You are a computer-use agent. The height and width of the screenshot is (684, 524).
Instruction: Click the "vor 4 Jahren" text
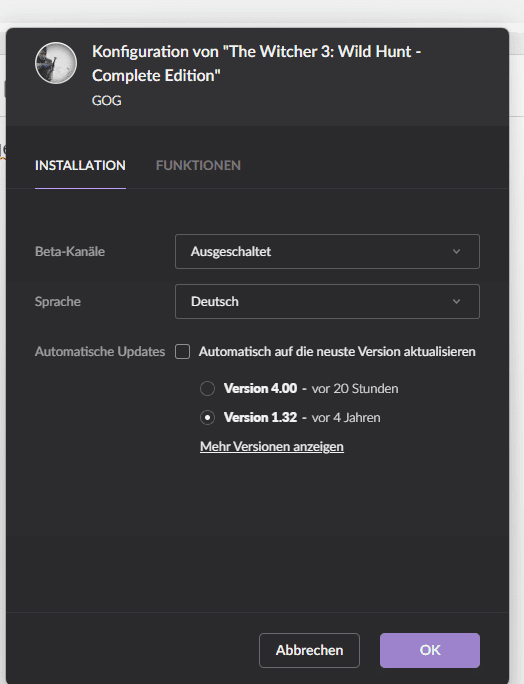pos(346,417)
